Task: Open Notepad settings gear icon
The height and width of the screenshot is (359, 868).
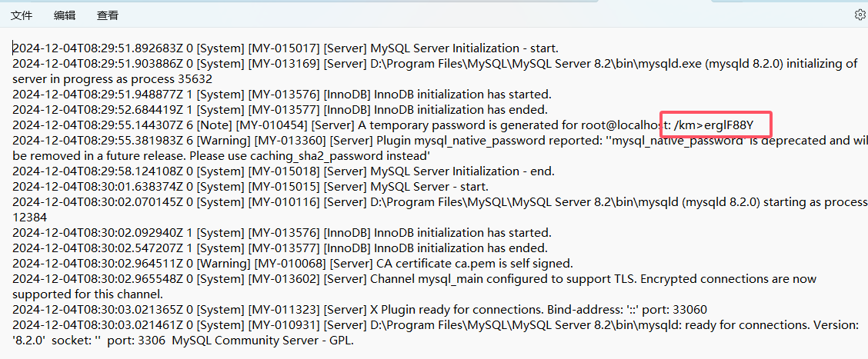Action: click(860, 15)
